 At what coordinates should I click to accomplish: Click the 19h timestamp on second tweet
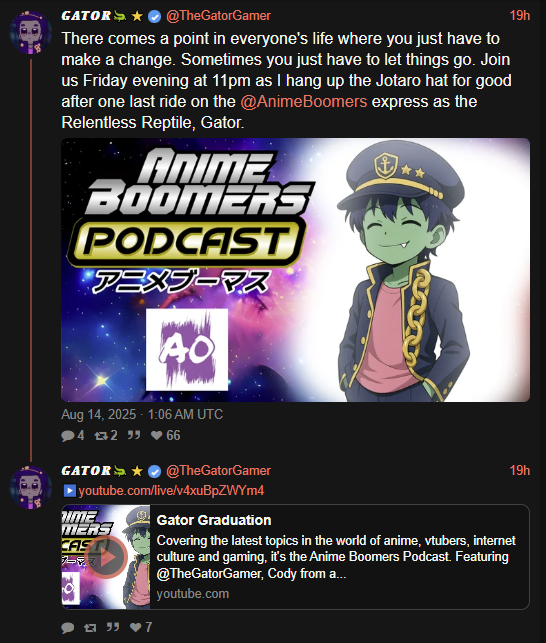click(520, 470)
